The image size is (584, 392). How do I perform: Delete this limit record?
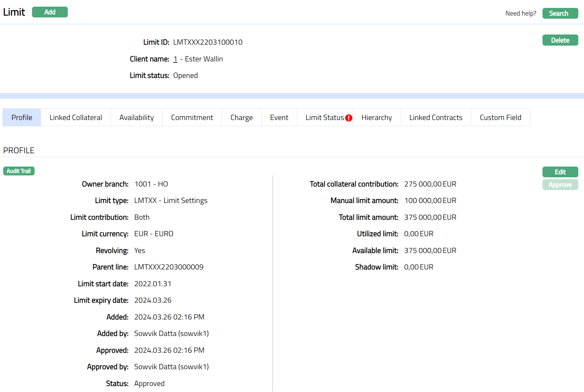tap(560, 40)
